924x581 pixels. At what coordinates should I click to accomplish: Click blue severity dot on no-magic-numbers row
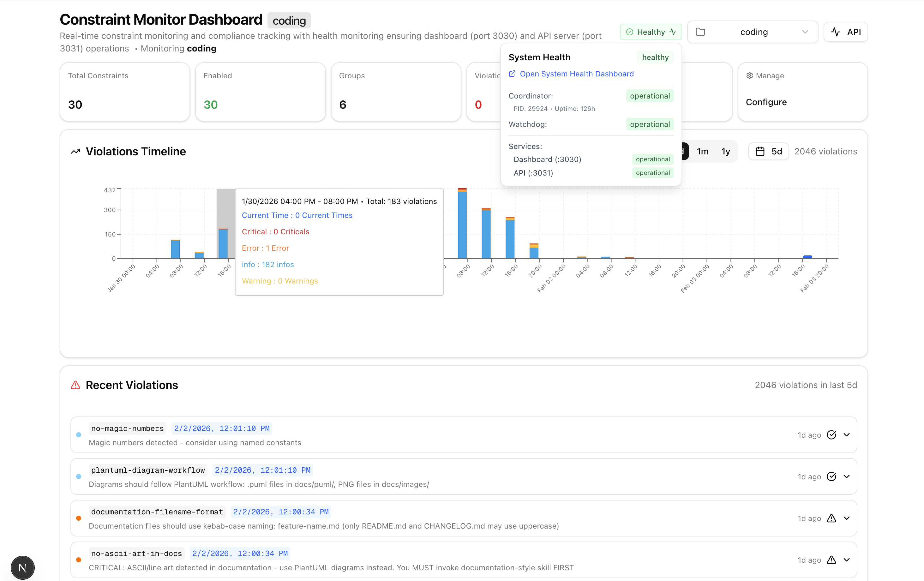(x=79, y=435)
